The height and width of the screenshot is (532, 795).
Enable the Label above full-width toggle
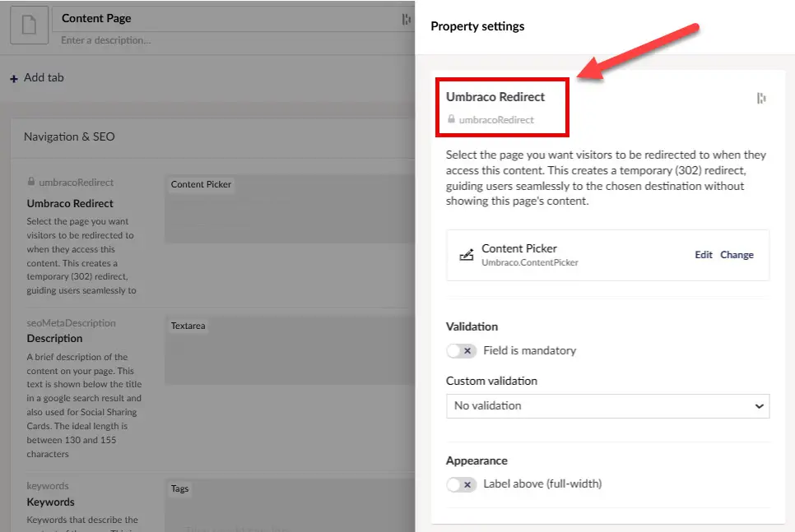[x=461, y=484]
